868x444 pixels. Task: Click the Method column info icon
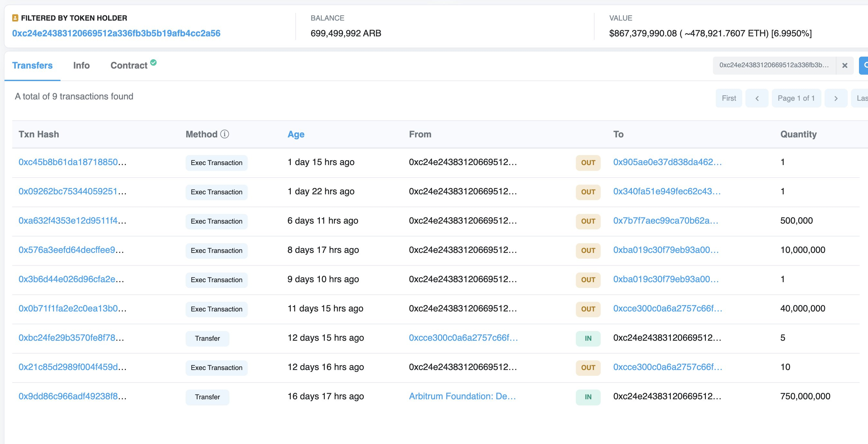coord(225,134)
